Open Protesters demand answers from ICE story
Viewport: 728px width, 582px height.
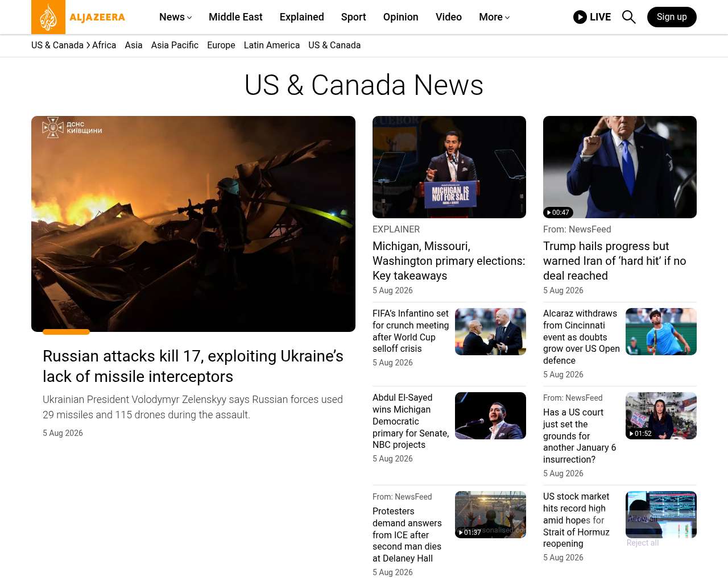click(407, 535)
